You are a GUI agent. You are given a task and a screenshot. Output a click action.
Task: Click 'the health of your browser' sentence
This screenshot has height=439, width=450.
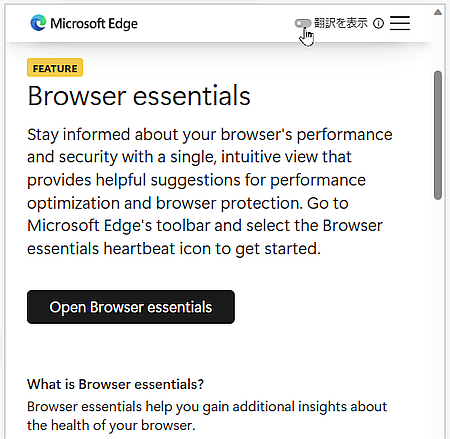111,425
